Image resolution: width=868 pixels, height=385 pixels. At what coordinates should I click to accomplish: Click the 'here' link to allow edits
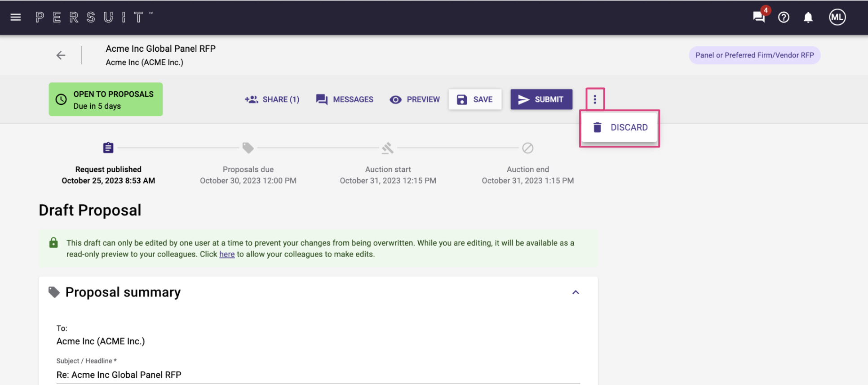click(227, 254)
